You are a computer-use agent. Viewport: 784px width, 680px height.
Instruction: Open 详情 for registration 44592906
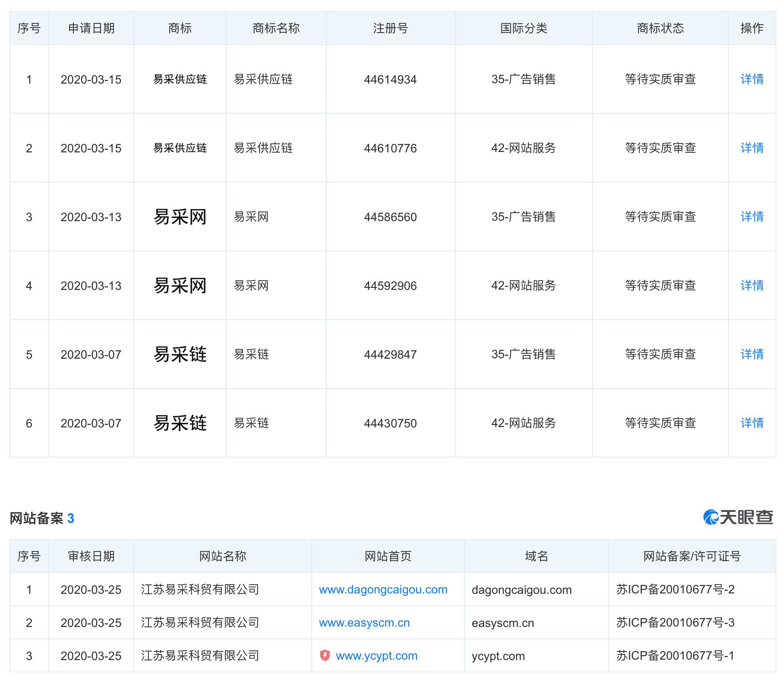pos(752,285)
